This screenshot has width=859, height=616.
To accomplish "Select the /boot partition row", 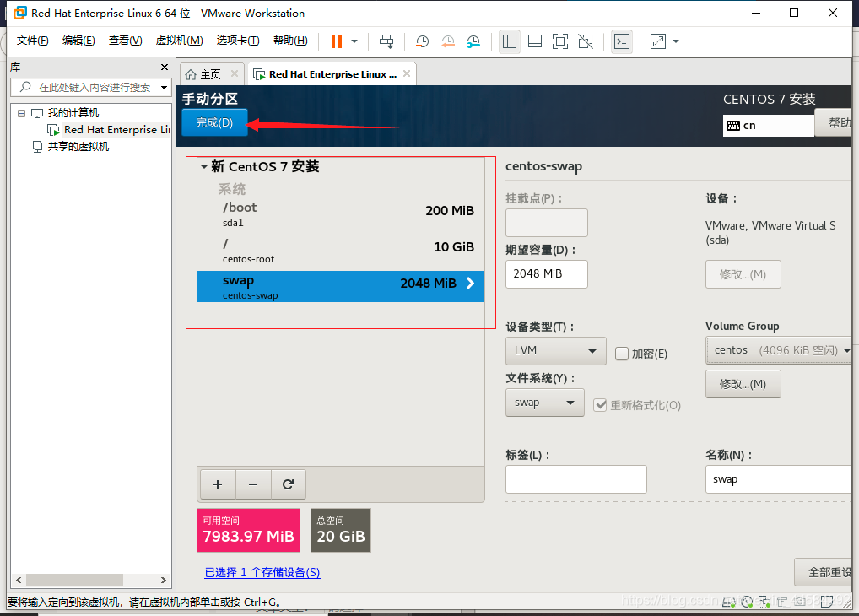I will [x=341, y=214].
